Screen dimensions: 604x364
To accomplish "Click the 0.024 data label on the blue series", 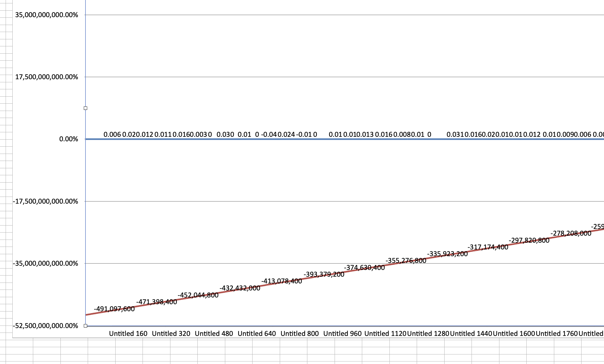I will [286, 135].
